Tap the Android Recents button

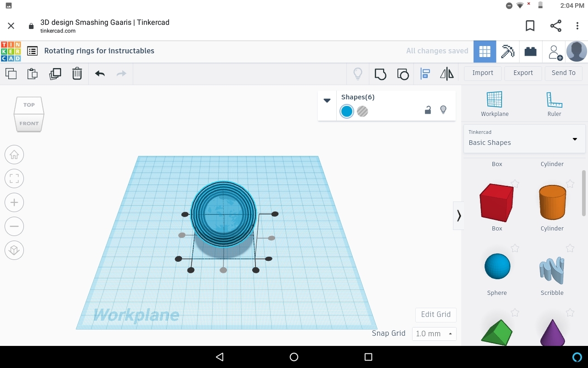368,357
